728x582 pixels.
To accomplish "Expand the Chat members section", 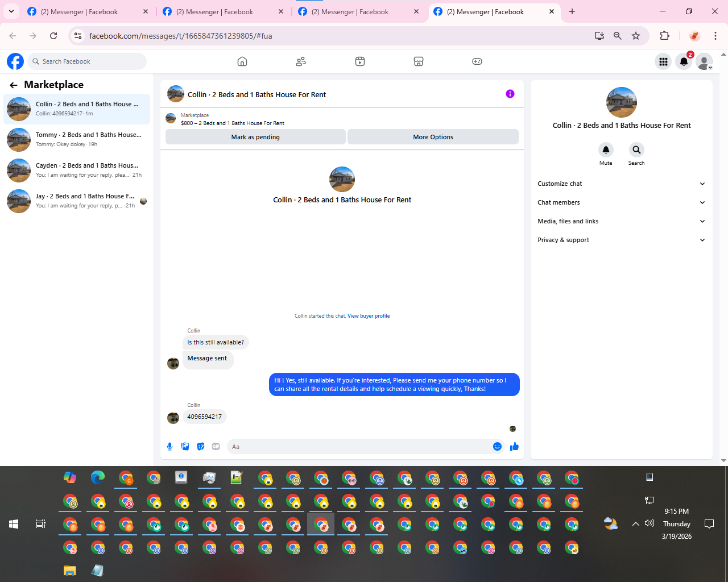I will [621, 202].
